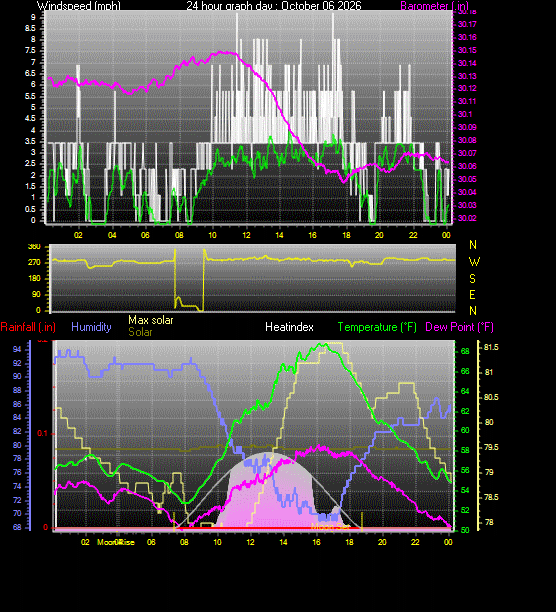Click the 22 hour label under the windspeed graph
The image size is (556, 612).
[x=413, y=235]
